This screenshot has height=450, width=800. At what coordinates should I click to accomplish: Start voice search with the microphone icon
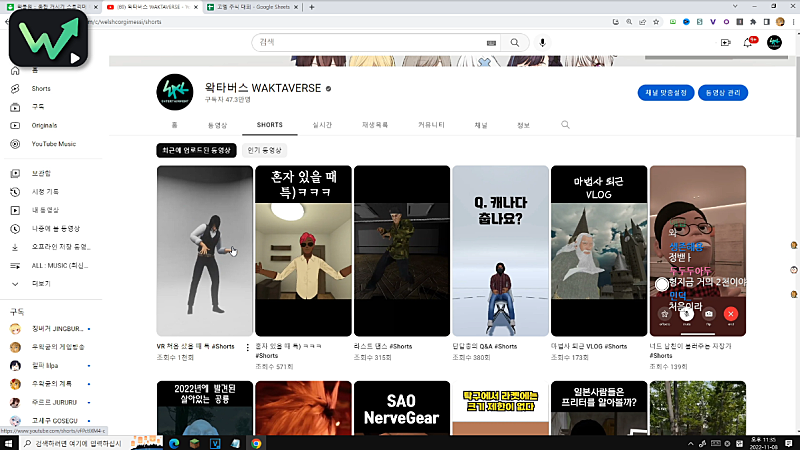[543, 42]
